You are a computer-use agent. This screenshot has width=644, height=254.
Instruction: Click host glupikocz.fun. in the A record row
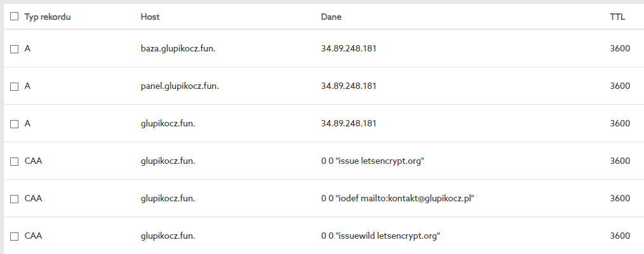168,123
